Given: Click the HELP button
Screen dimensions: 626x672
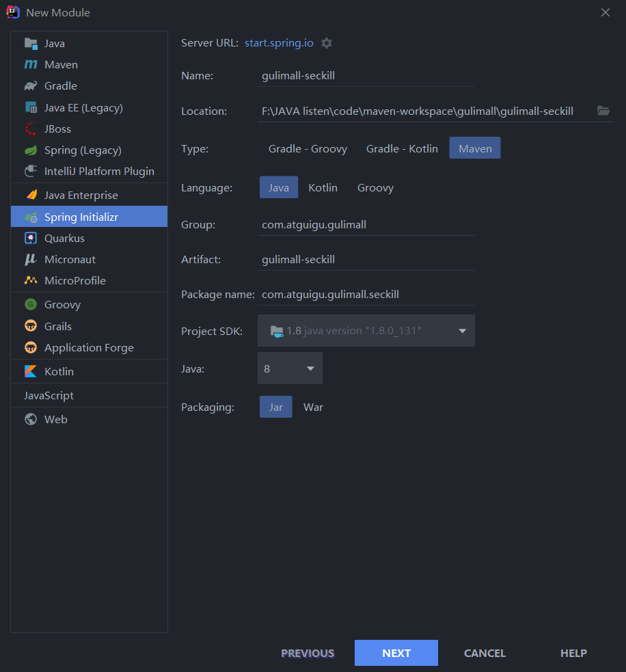Looking at the screenshot, I should pyautogui.click(x=573, y=653).
